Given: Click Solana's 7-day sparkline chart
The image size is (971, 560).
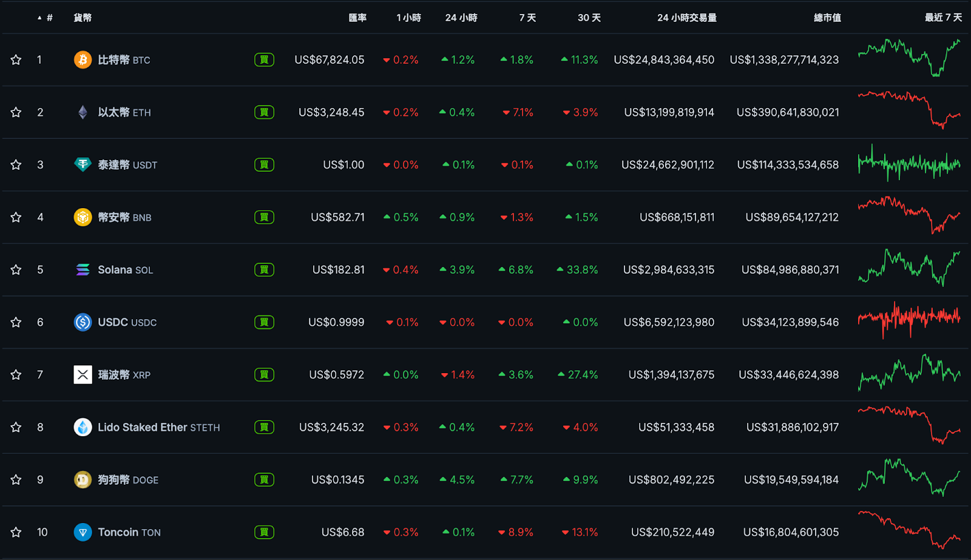Looking at the screenshot, I should (909, 268).
